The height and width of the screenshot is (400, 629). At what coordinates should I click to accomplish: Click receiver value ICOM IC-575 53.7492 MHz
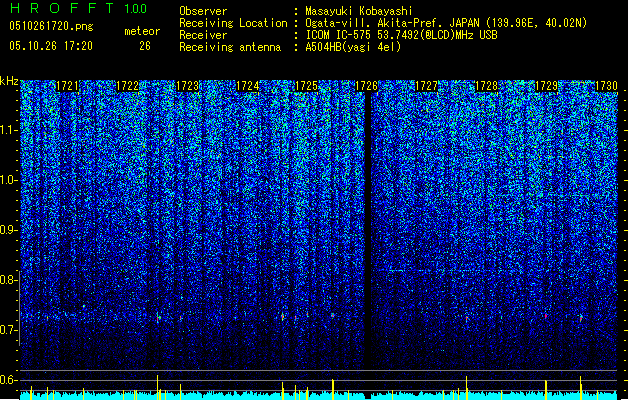[x=402, y=35]
